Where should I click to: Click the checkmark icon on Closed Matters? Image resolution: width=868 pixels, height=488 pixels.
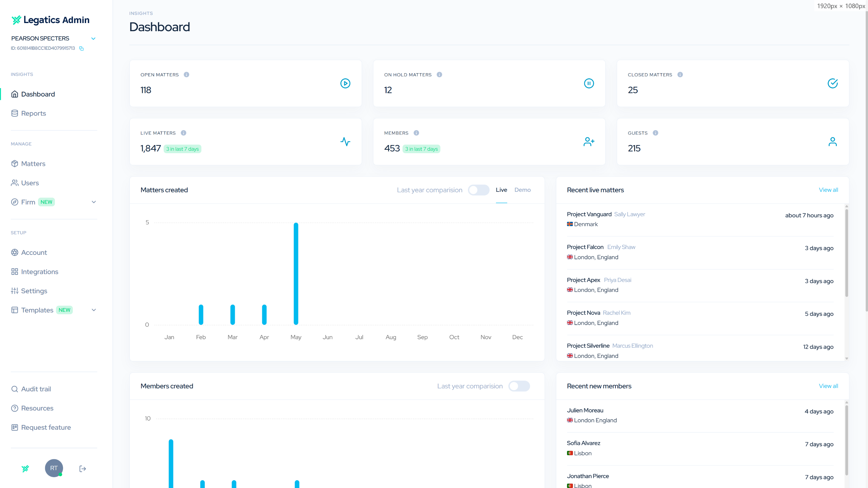pos(832,83)
